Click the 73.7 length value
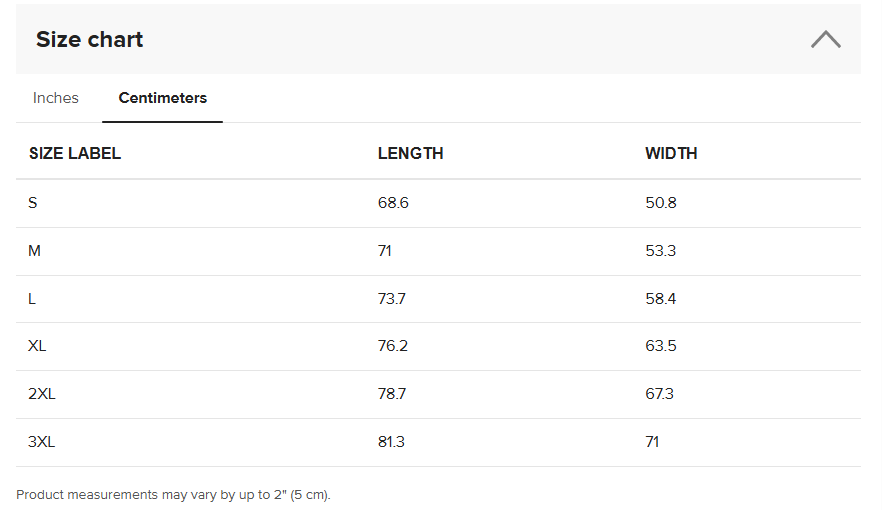 click(392, 299)
